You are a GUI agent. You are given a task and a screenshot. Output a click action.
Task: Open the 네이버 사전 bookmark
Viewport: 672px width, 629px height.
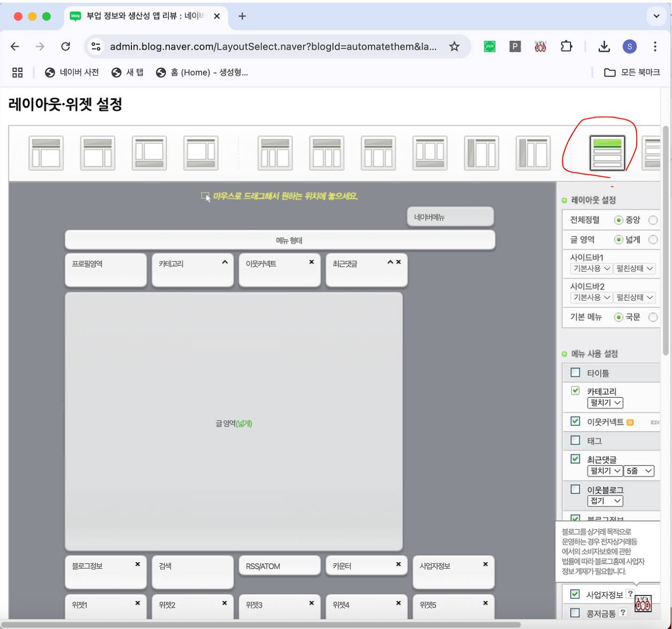click(72, 73)
